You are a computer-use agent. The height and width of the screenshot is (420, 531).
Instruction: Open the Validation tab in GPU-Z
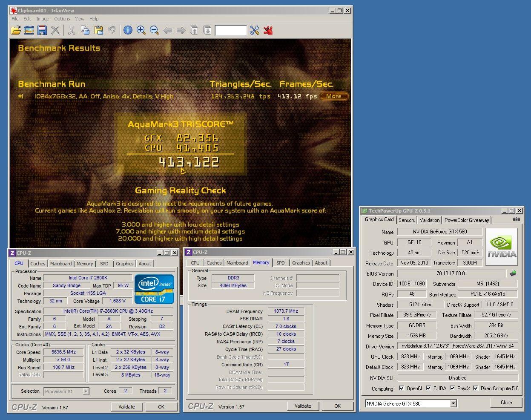coord(429,220)
